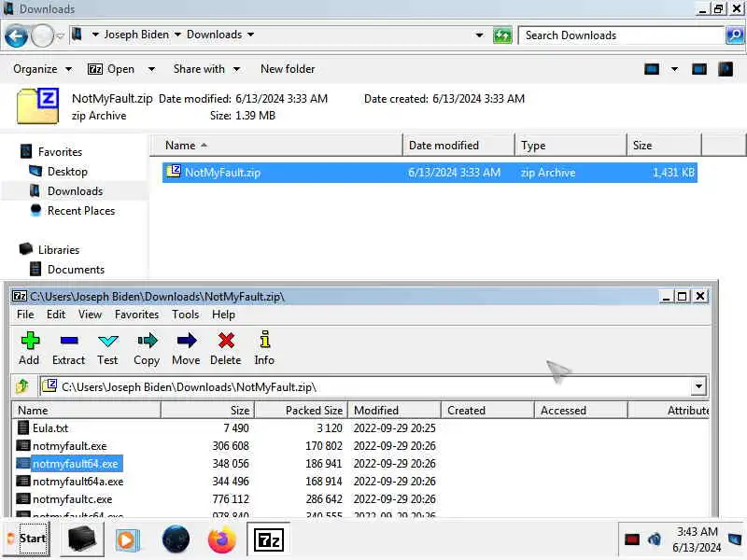This screenshot has width=747, height=560.
Task: Select Downloads in navigation pane
Action: pos(75,191)
